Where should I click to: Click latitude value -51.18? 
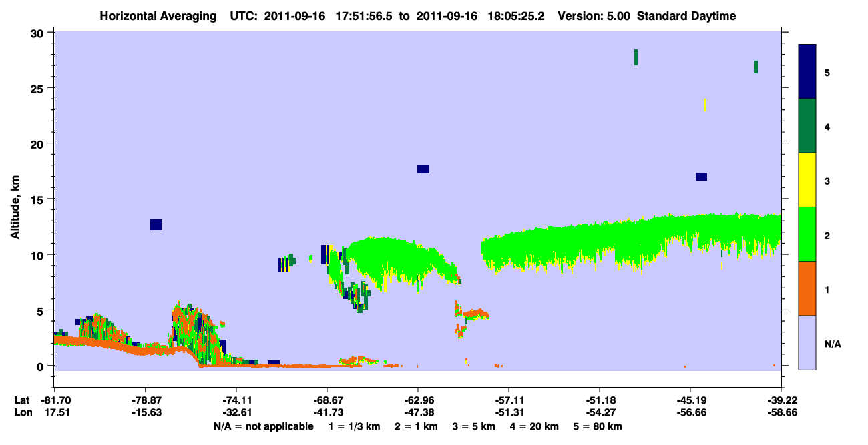coord(600,400)
